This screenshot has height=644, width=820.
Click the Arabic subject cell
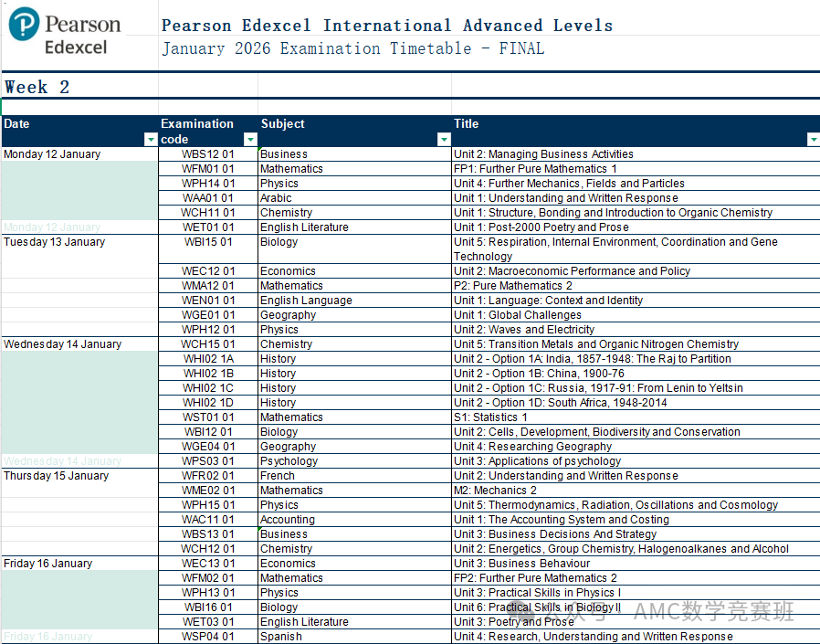point(276,198)
